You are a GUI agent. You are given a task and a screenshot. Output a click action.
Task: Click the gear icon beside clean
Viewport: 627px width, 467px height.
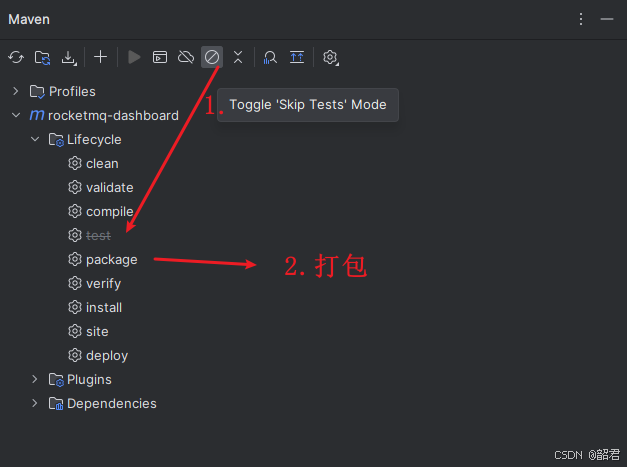click(x=75, y=163)
